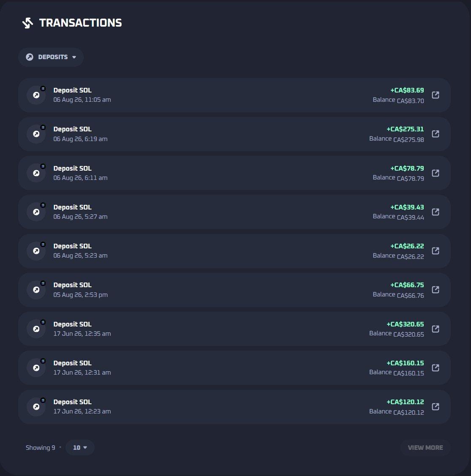
Task: Open external link for CA$160.15 deposit
Action: (436, 367)
